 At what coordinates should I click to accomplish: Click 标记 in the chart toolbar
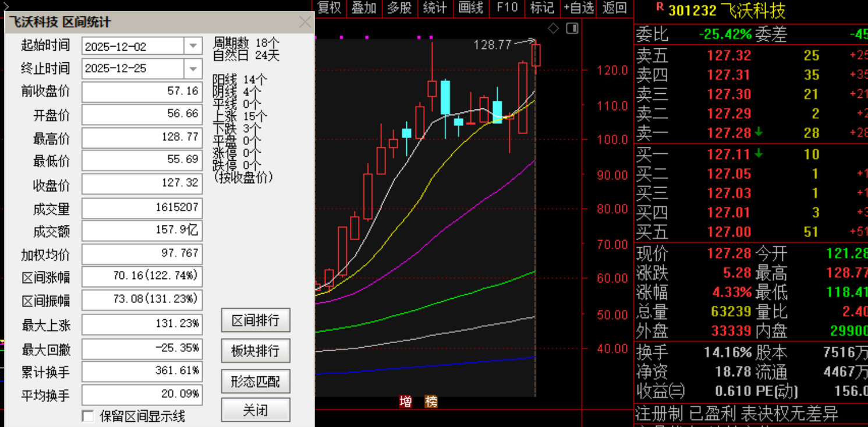pos(542,8)
